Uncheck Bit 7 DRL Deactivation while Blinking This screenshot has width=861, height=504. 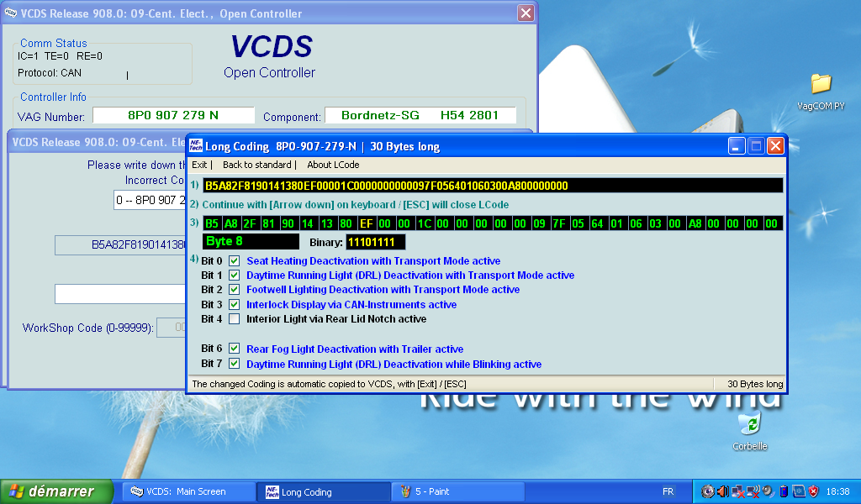pos(235,363)
